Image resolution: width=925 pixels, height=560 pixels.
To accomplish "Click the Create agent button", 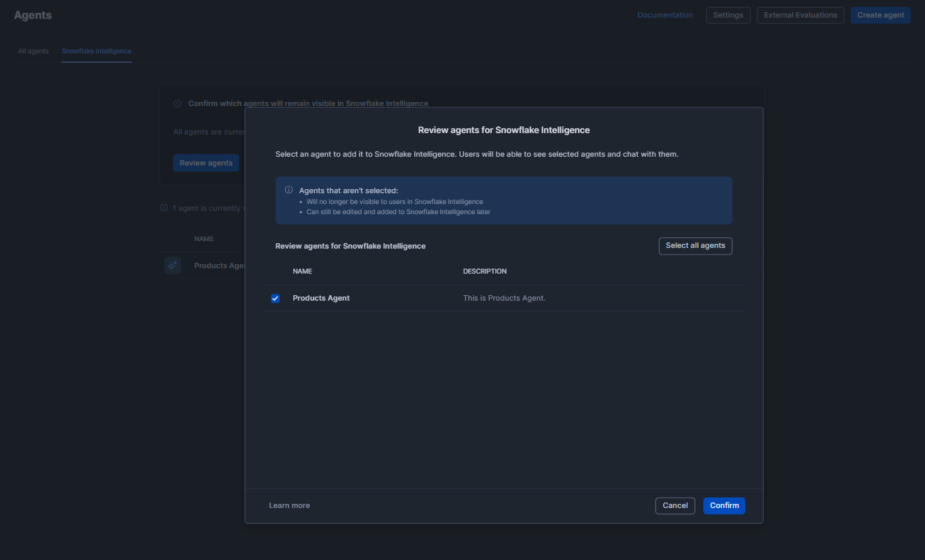I will (880, 14).
